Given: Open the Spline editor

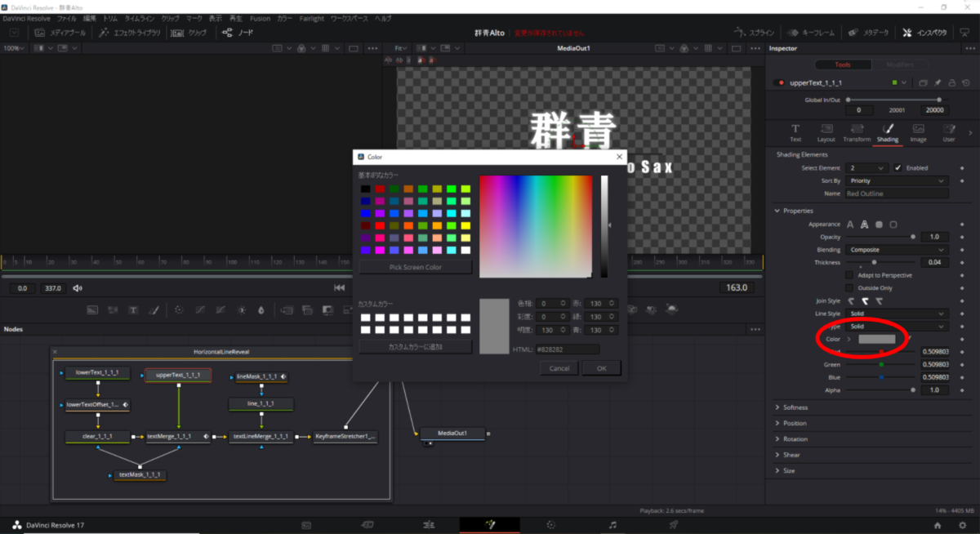Looking at the screenshot, I should [x=755, y=33].
